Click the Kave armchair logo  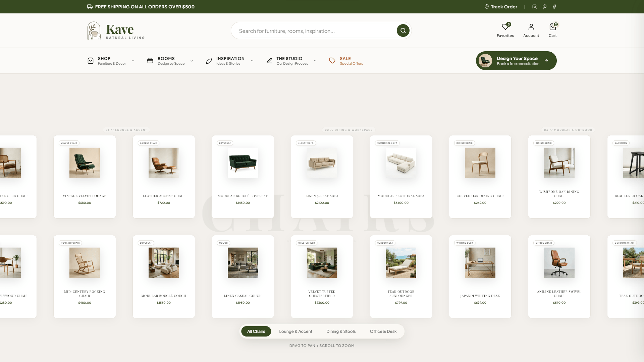point(94,31)
